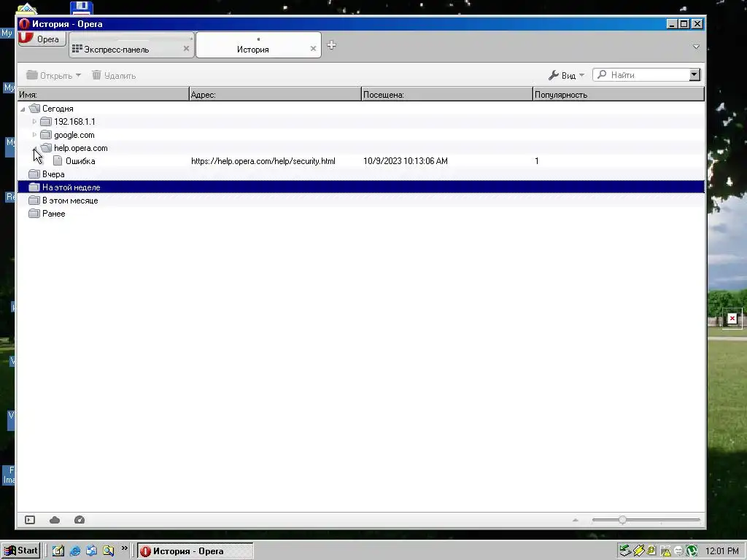Open the Вид view menu

[566, 75]
